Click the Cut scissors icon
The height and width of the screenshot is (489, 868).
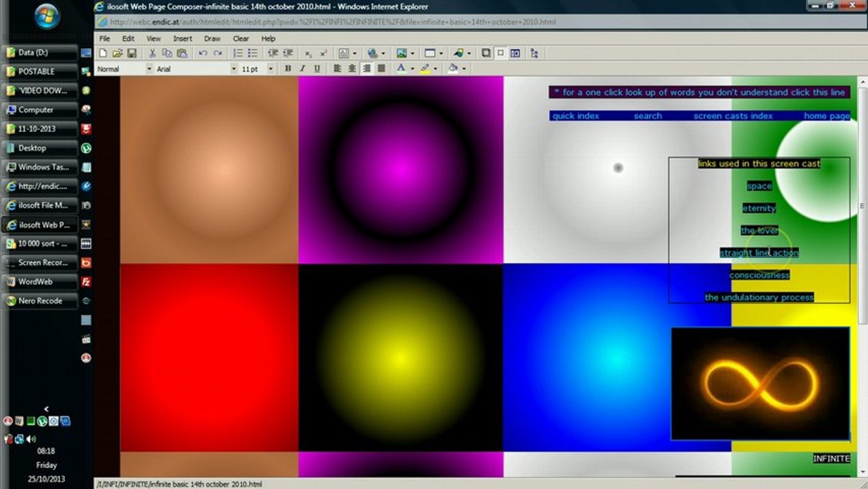(152, 53)
